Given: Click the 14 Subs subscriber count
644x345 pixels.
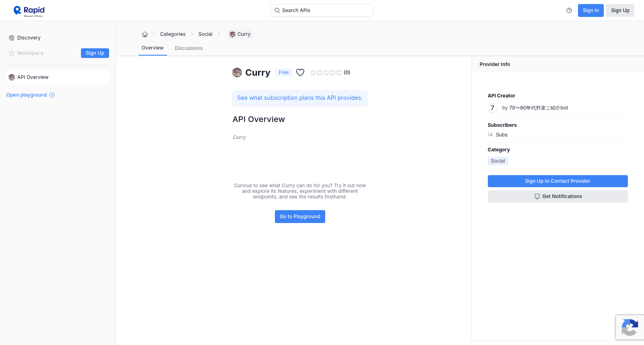Looking at the screenshot, I should pyautogui.click(x=497, y=135).
